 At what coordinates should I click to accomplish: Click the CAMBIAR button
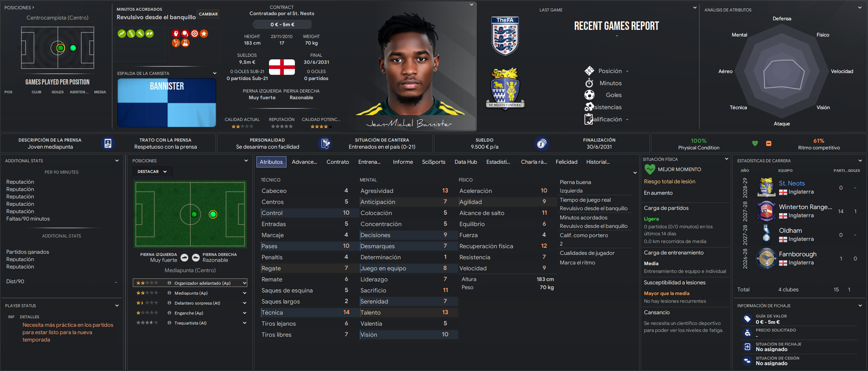tap(208, 14)
